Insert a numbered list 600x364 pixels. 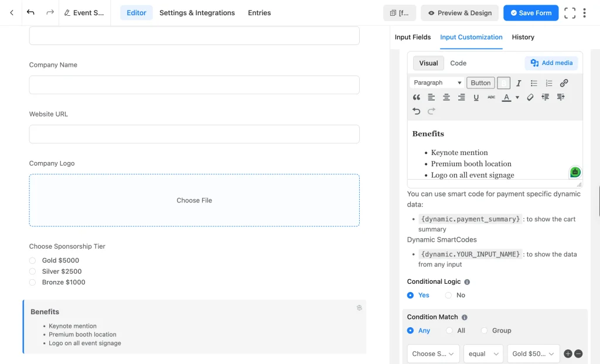tap(548, 83)
